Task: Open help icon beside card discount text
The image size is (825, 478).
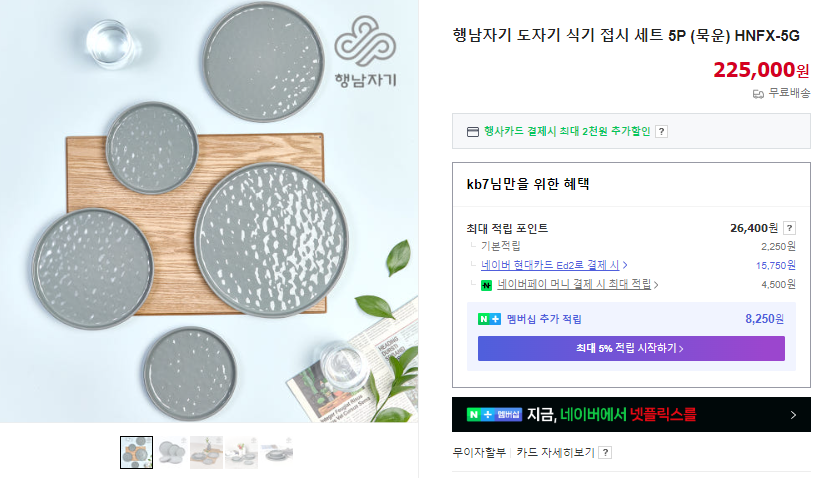Action: [x=661, y=132]
